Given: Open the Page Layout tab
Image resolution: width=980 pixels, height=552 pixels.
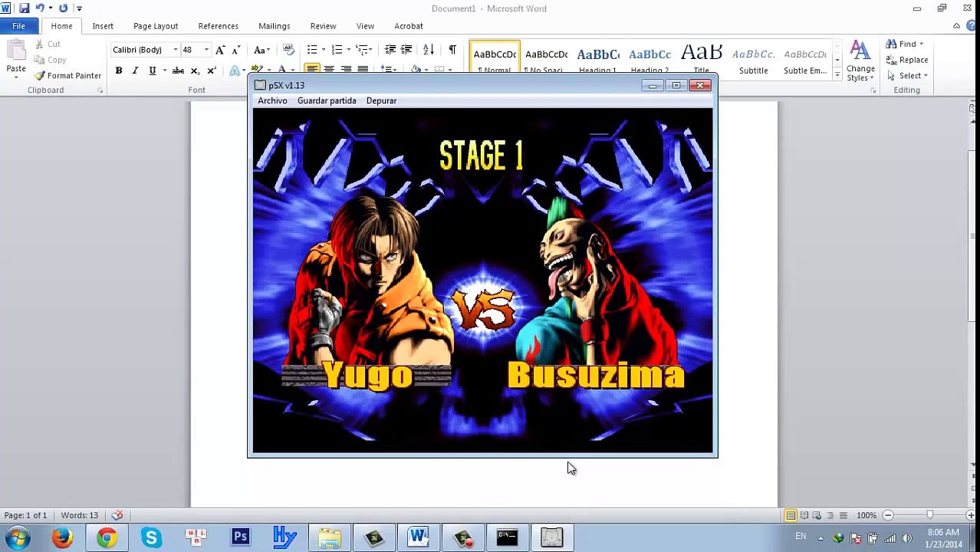Looking at the screenshot, I should coord(156,26).
